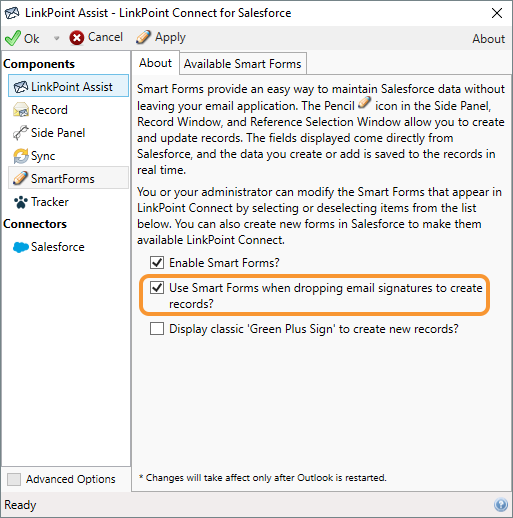513x518 pixels.
Task: Click the Components heading
Action: pyautogui.click(x=39, y=64)
